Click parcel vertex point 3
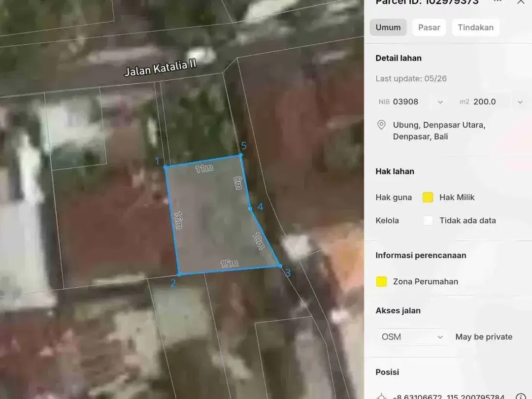 [x=280, y=266]
